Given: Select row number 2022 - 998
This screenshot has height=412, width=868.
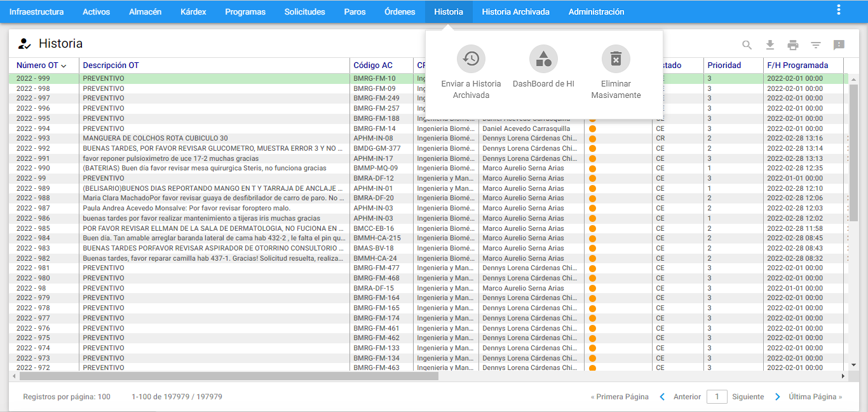Looking at the screenshot, I should point(33,88).
